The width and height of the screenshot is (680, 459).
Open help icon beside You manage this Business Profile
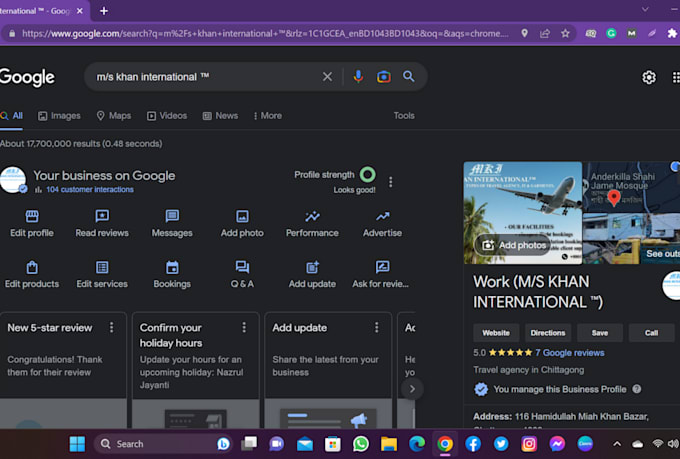pyautogui.click(x=636, y=389)
